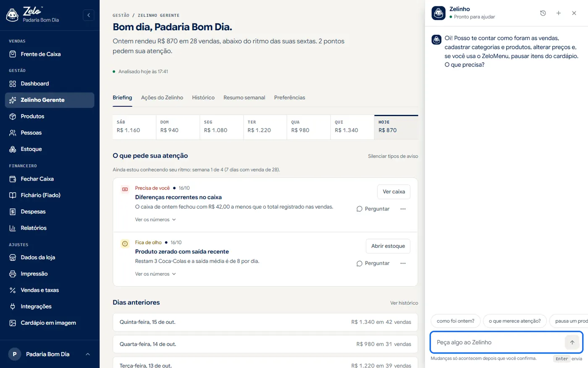Image resolution: width=588 pixels, height=368 pixels.
Task: Open Vendas e taxas settings
Action: point(50,291)
